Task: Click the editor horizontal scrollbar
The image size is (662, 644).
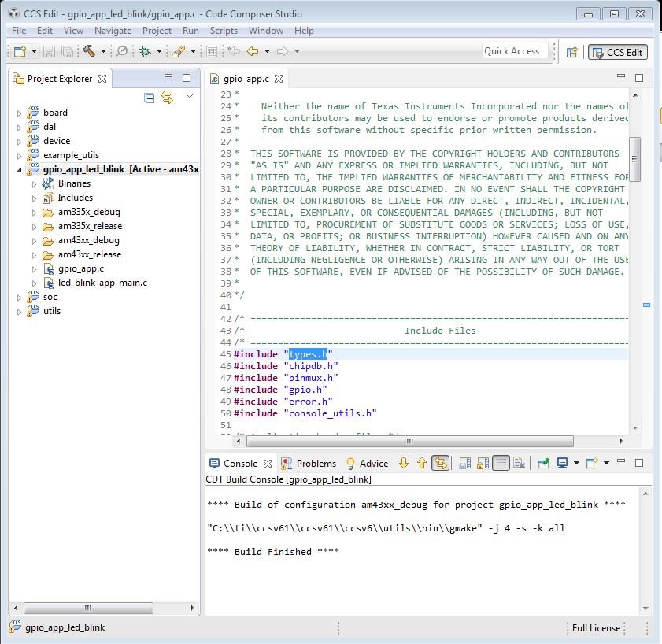Action: [409, 442]
